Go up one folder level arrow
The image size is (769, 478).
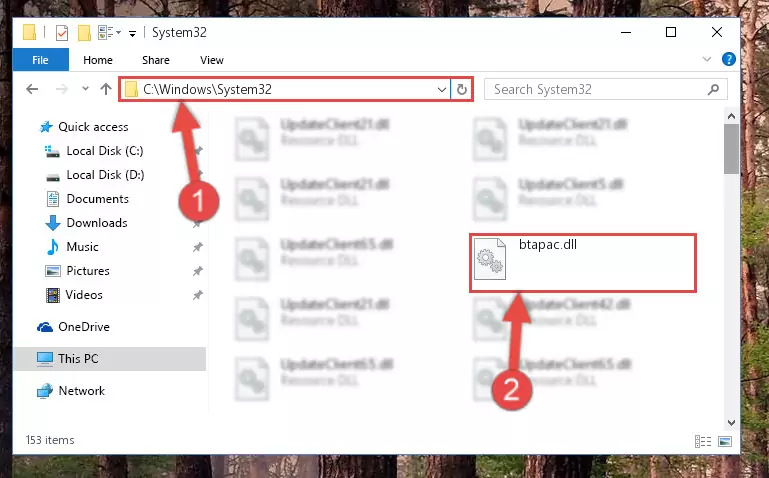click(x=106, y=89)
